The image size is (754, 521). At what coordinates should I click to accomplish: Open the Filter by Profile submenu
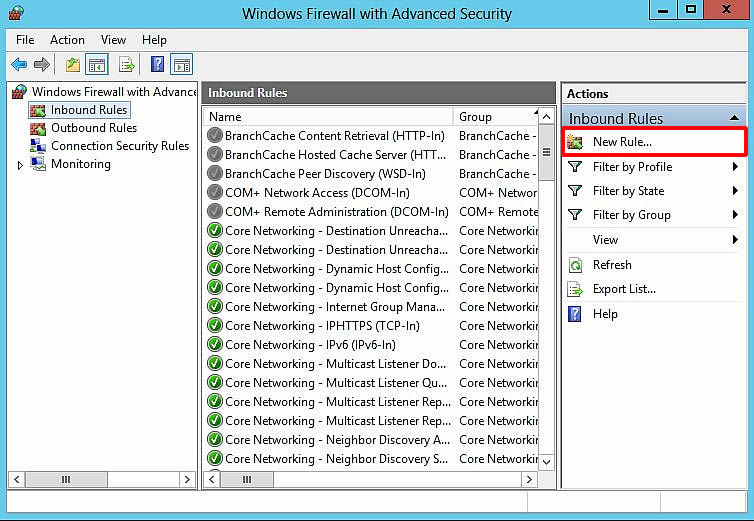pos(632,167)
